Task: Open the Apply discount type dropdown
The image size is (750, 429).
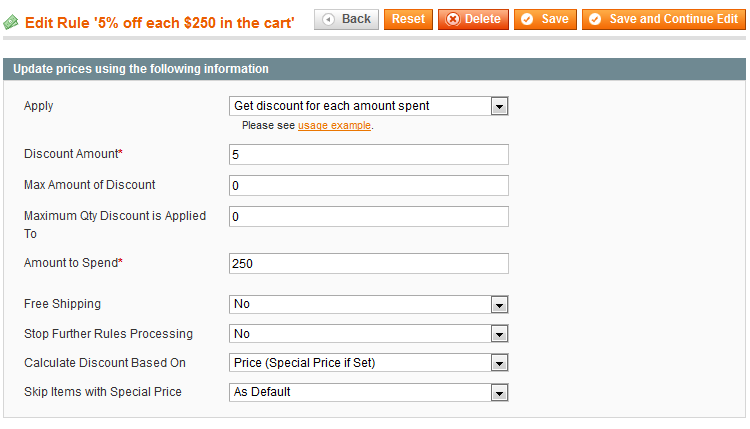Action: [369, 106]
